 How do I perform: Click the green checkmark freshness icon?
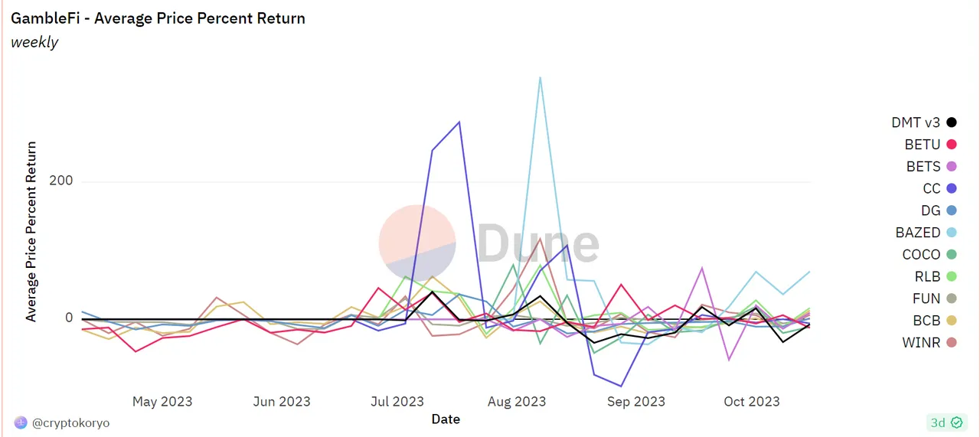tap(956, 422)
